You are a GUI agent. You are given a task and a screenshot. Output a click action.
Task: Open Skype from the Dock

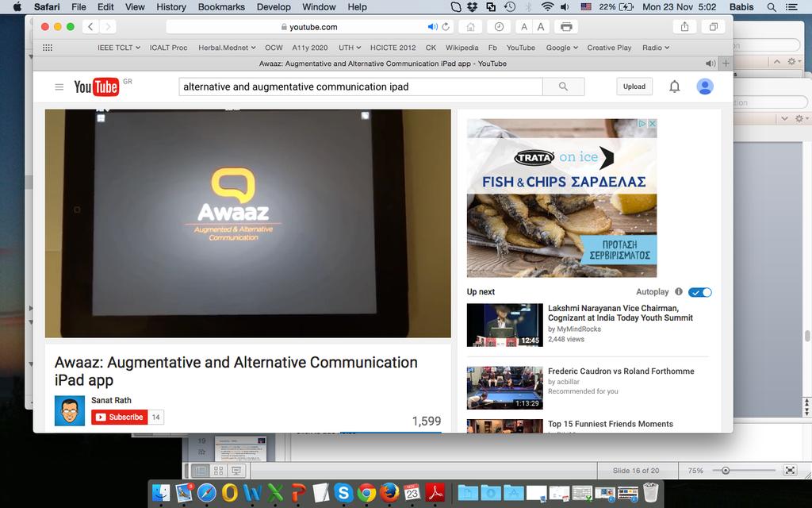click(343, 492)
